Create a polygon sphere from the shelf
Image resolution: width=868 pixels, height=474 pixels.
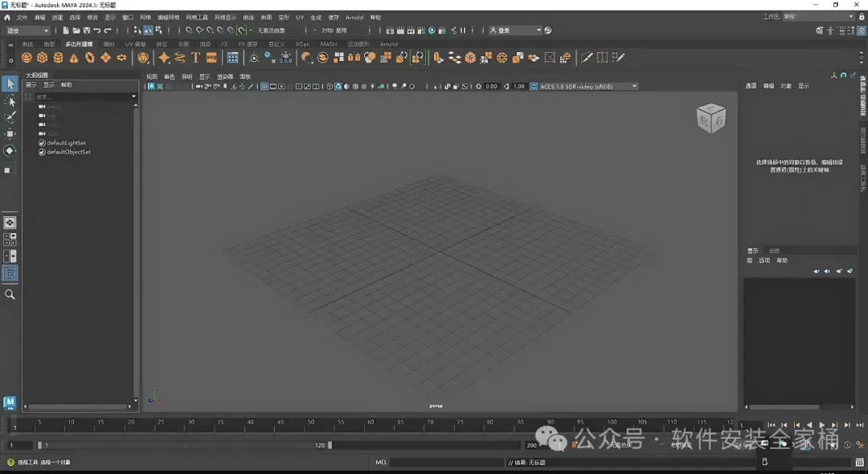click(x=27, y=58)
